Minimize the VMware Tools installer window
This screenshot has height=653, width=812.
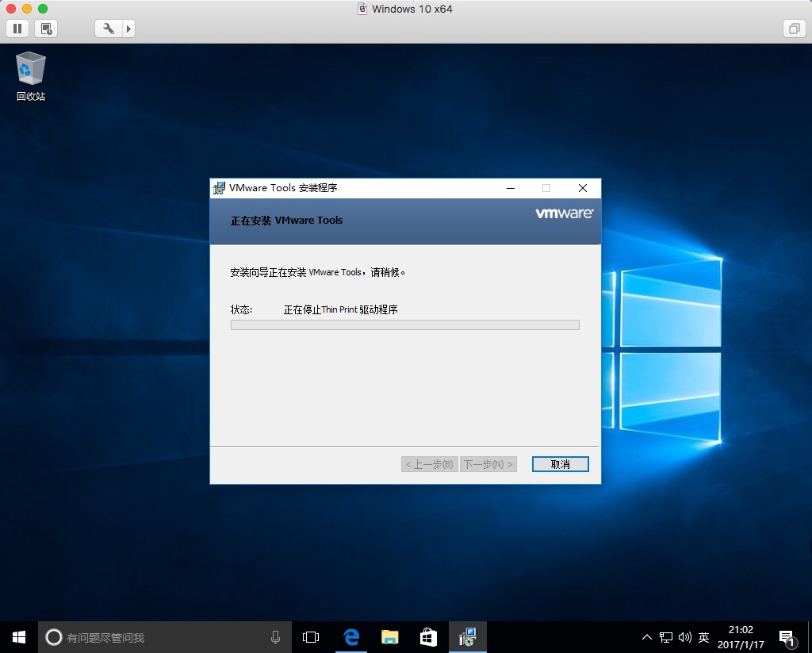[511, 188]
